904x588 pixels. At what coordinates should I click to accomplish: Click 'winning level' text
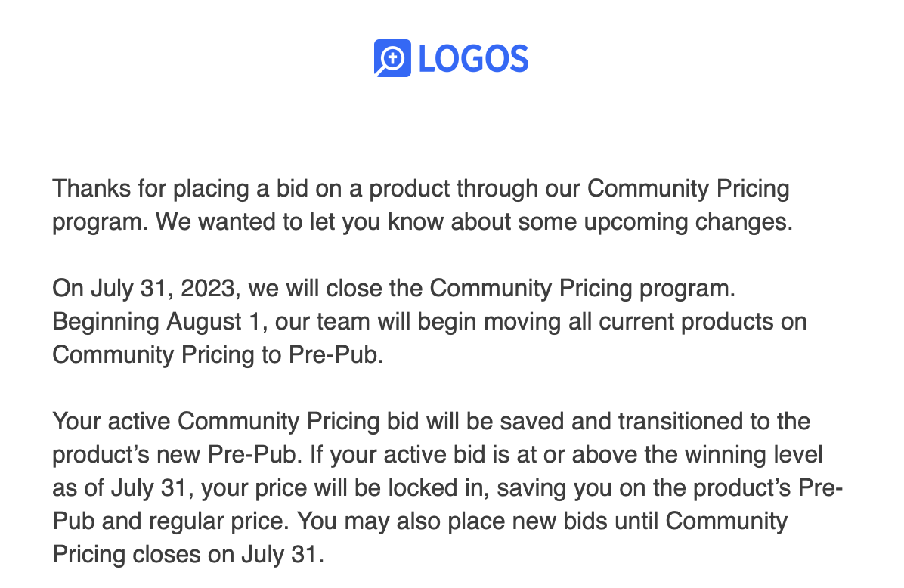coord(754,455)
